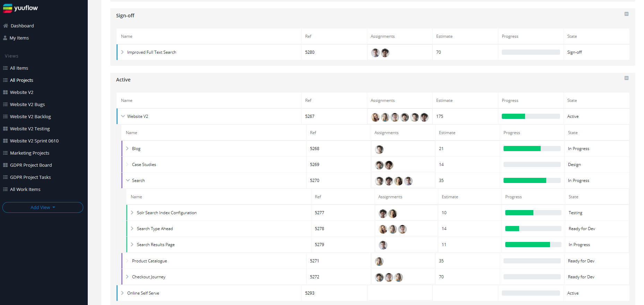Click the list icon beside All Work Items

5,189
